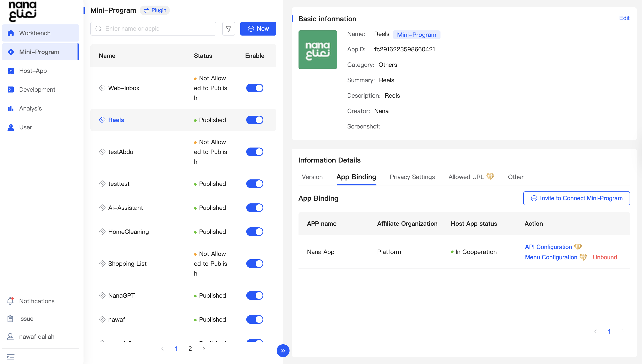Viewport: 642px width, 364px height.
Task: Go to next page of mini-program list
Action: point(204,349)
